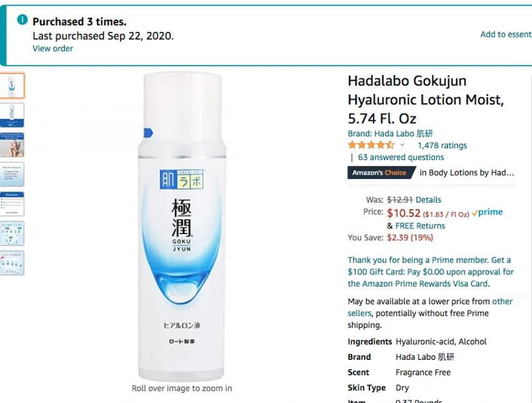
Task: Click the Amazon's Choice badge
Action: (381, 173)
